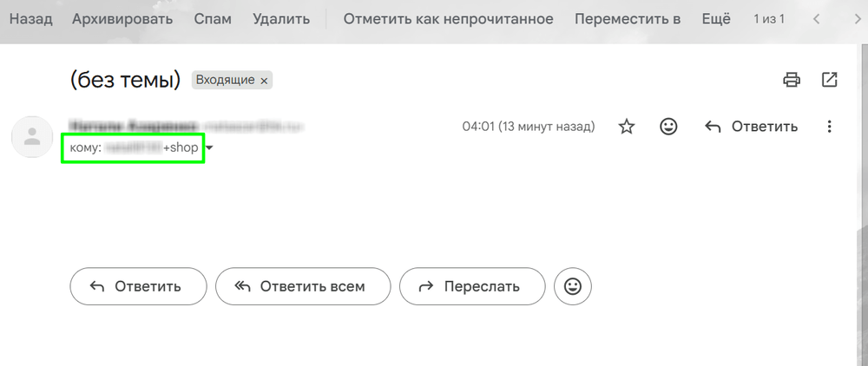Go to the newer message arrow
Viewport: 868px width, 366px height.
point(816,19)
